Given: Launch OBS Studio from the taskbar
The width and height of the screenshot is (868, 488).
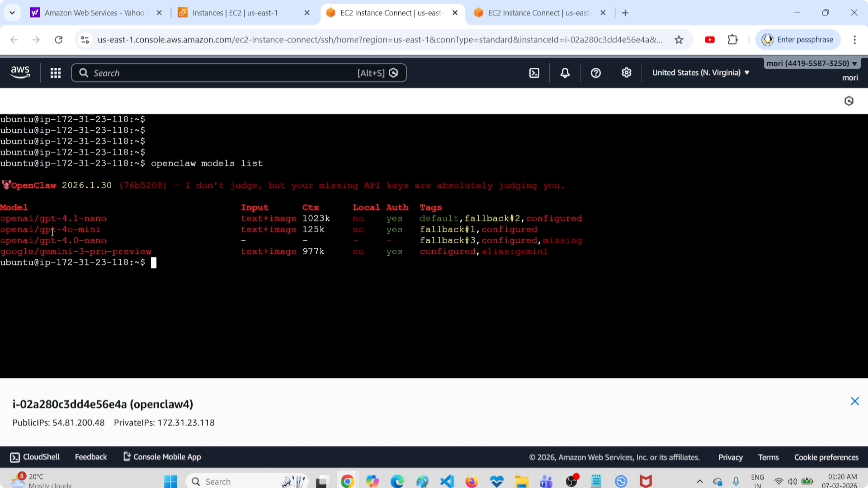Looking at the screenshot, I should tap(572, 481).
